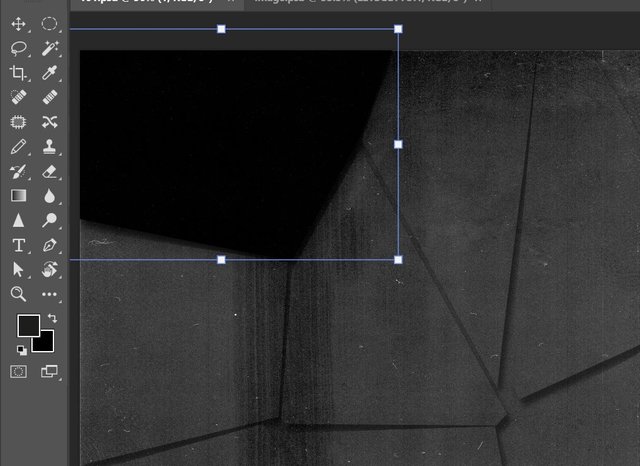
Task: Click the right-middle transform handle
Action: pos(398,144)
